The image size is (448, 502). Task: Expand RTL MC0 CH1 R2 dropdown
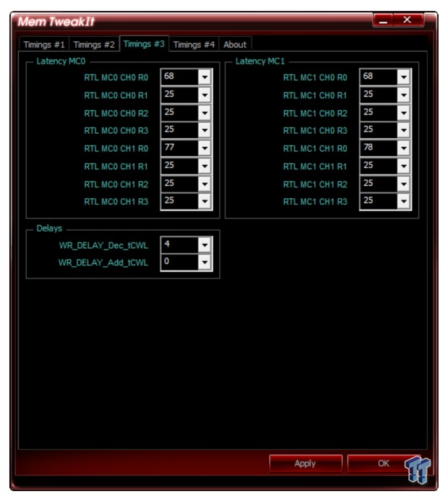click(204, 184)
